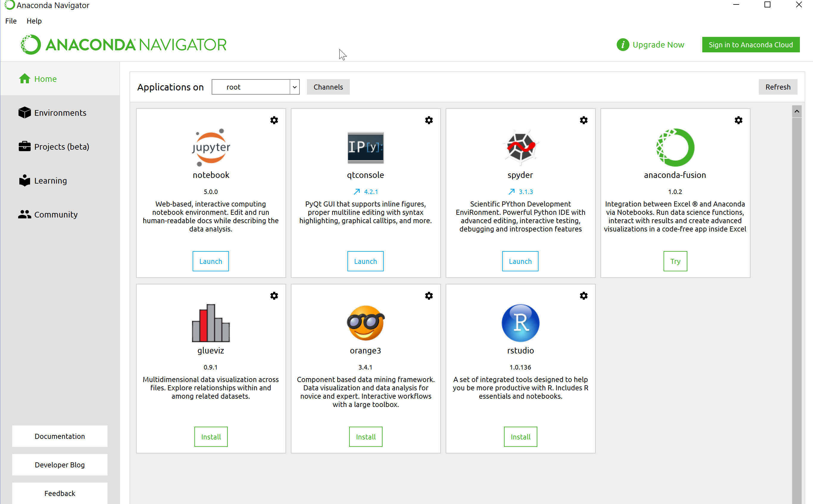Click the Jupyter Notebook icon
Image resolution: width=813 pixels, height=504 pixels.
click(211, 147)
